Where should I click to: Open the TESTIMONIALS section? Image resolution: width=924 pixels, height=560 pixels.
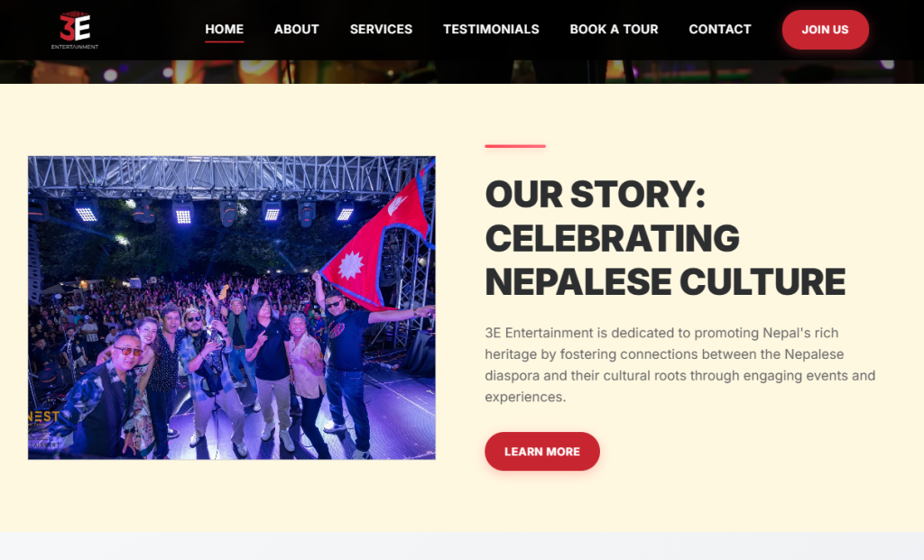coord(491,29)
